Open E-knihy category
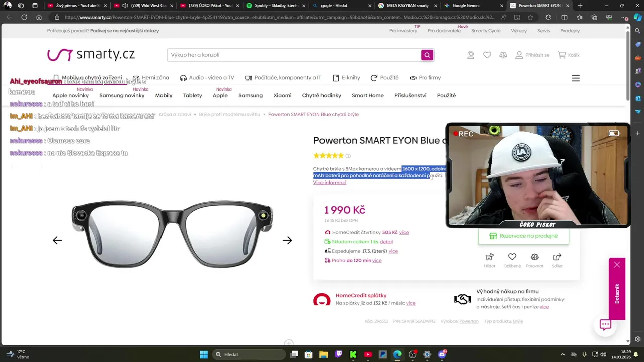Image resolution: width=644 pixels, height=362 pixels. point(346,78)
